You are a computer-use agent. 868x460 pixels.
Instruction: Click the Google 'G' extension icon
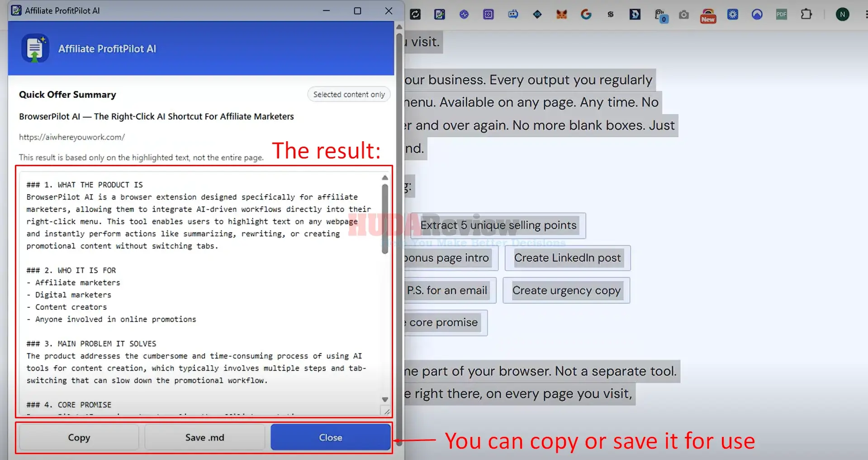coord(586,14)
